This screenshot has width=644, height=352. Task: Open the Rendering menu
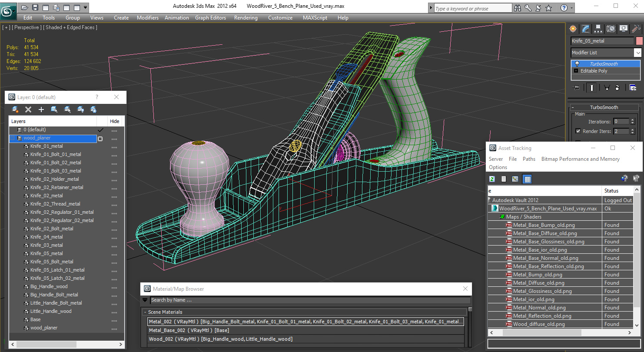tap(246, 18)
